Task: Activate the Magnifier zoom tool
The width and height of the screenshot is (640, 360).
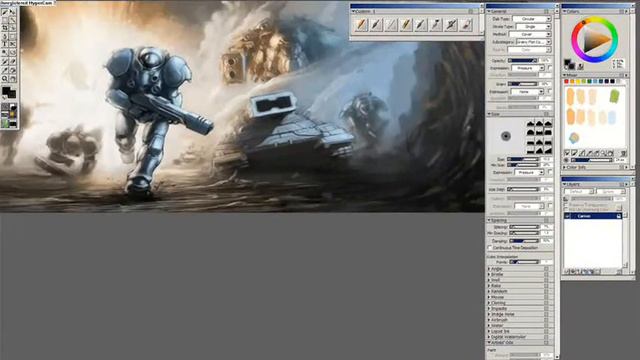Action: coord(5,78)
